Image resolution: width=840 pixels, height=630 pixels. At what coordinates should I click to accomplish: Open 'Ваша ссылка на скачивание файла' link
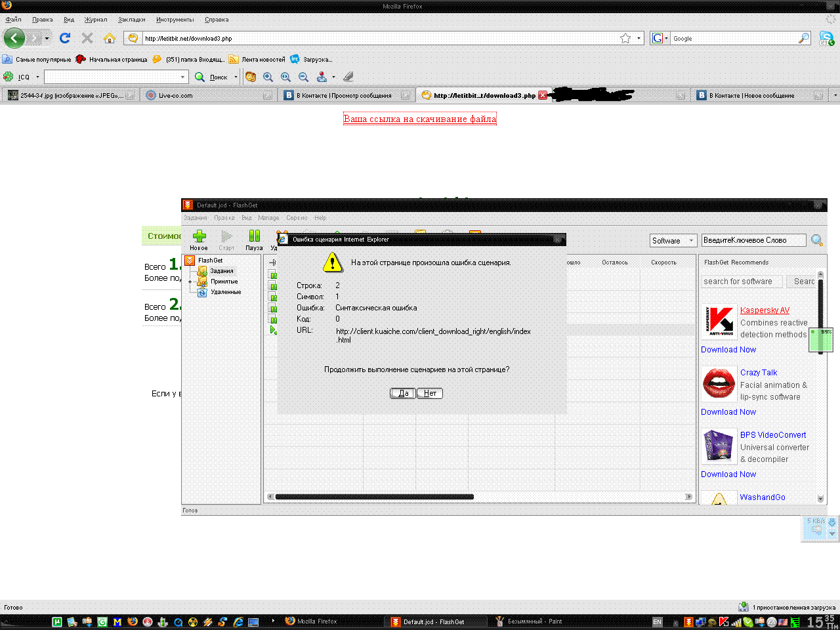(419, 119)
